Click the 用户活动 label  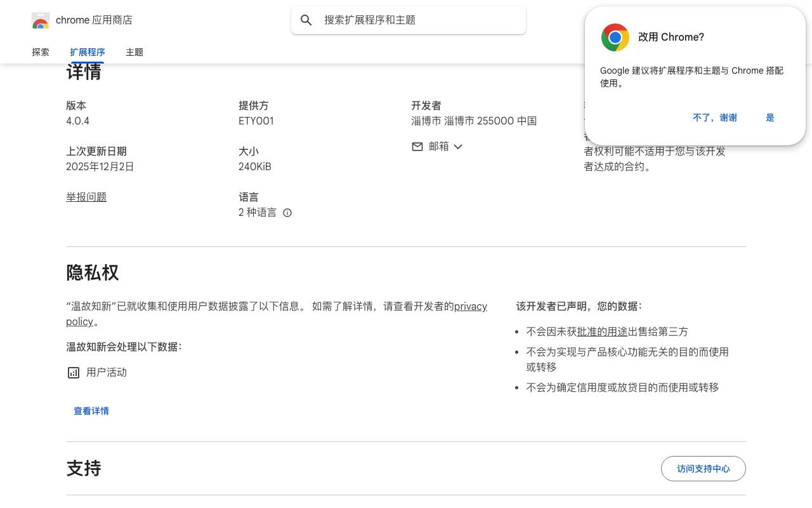tap(107, 373)
